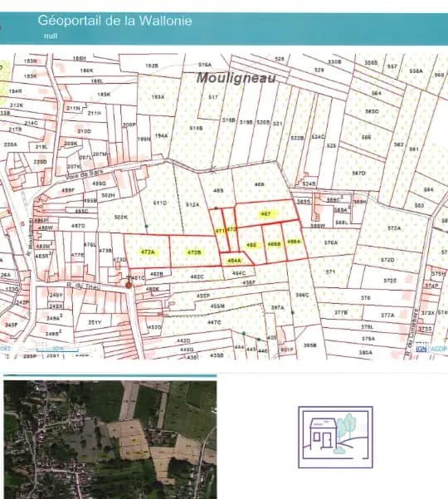Click parcel label 567D
The height and width of the screenshot is (499, 448).
click(x=358, y=173)
